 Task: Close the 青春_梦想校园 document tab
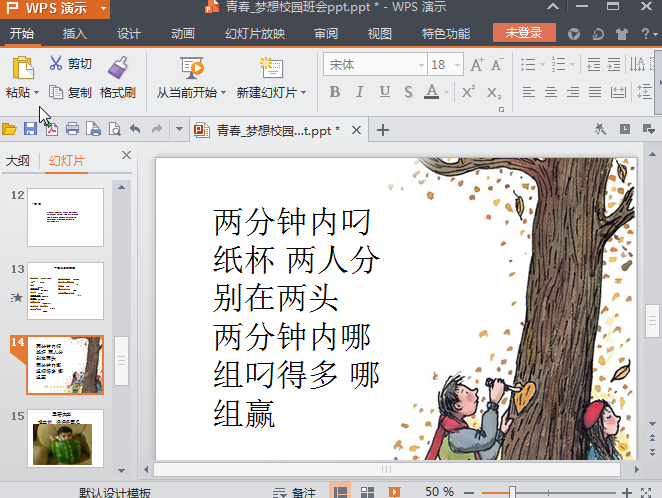(356, 130)
